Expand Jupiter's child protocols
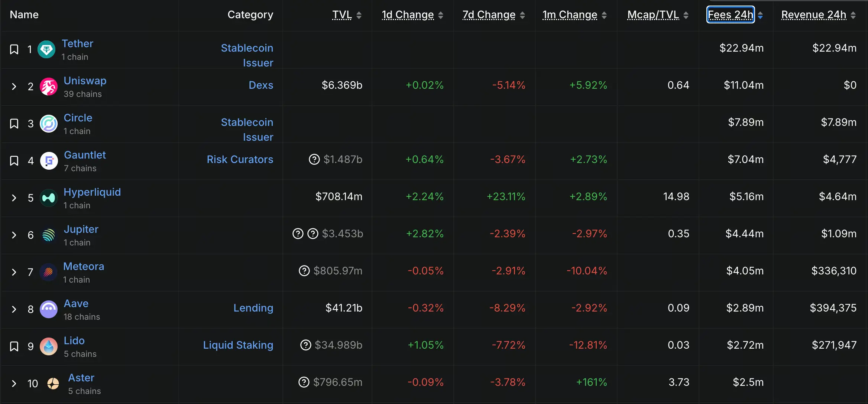The height and width of the screenshot is (404, 868). (14, 235)
